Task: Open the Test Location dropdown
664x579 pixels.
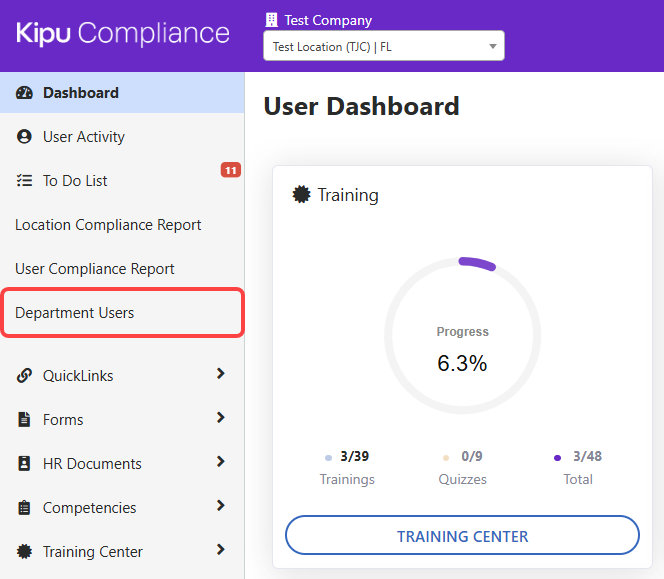Action: click(383, 46)
